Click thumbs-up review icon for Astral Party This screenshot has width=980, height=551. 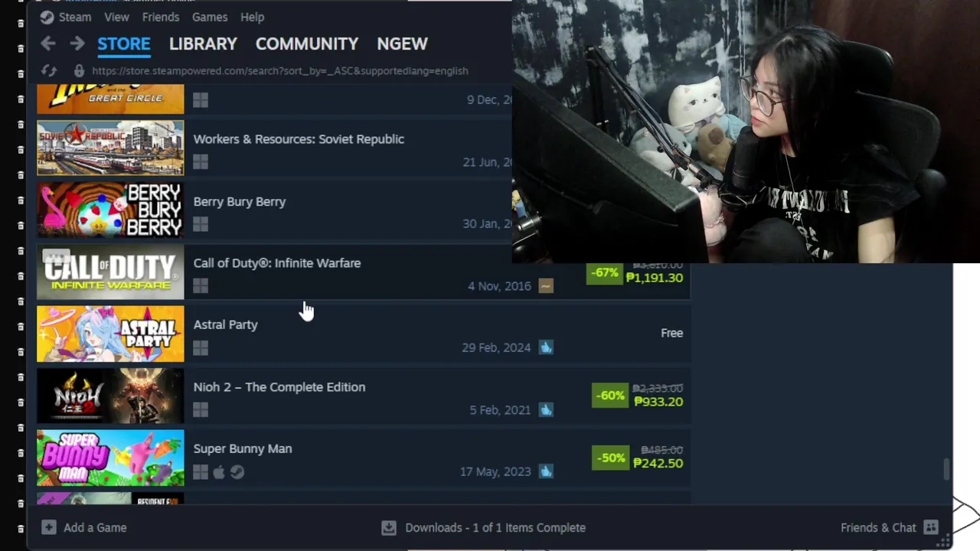(546, 347)
